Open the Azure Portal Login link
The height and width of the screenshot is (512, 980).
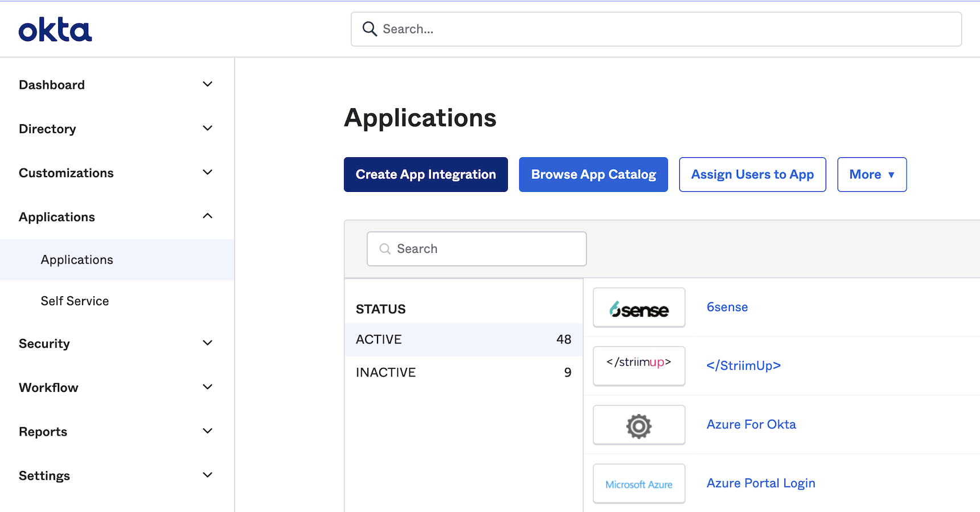(761, 483)
